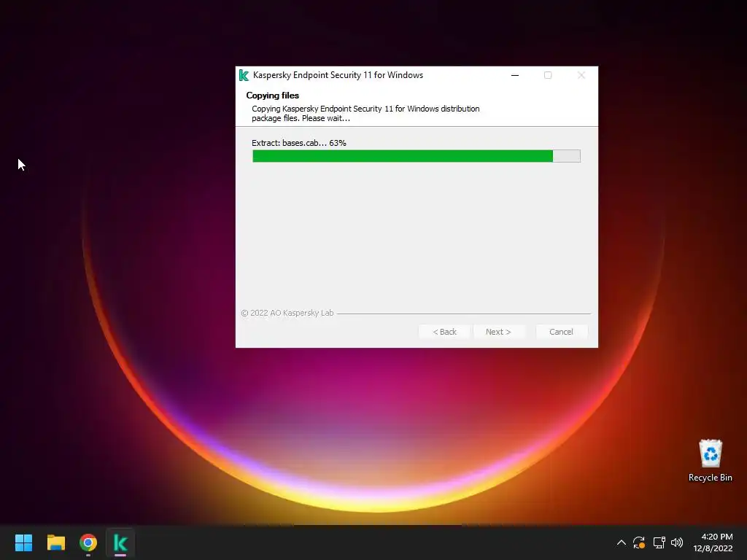Click the green extraction progress bar
The height and width of the screenshot is (560, 747).
[x=417, y=156]
